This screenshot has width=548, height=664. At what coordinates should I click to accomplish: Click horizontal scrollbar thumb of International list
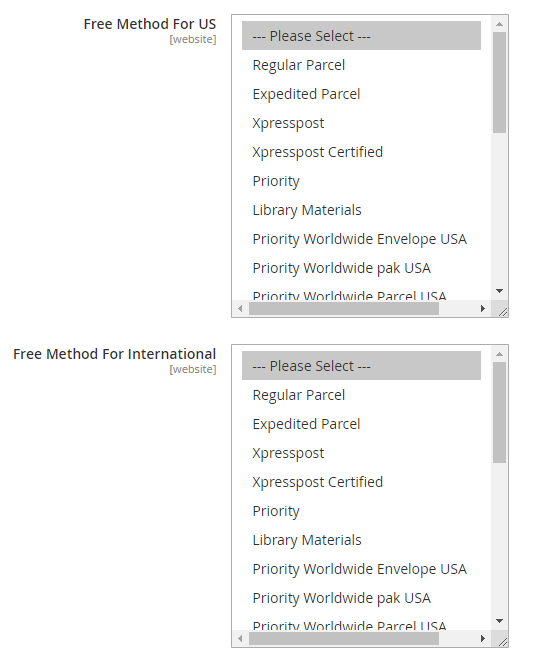click(343, 639)
